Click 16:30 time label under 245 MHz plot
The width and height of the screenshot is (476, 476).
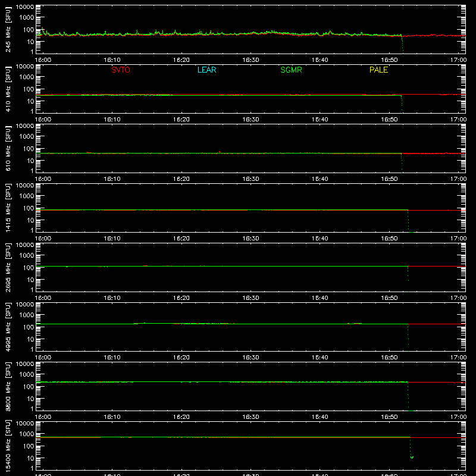pos(250,60)
